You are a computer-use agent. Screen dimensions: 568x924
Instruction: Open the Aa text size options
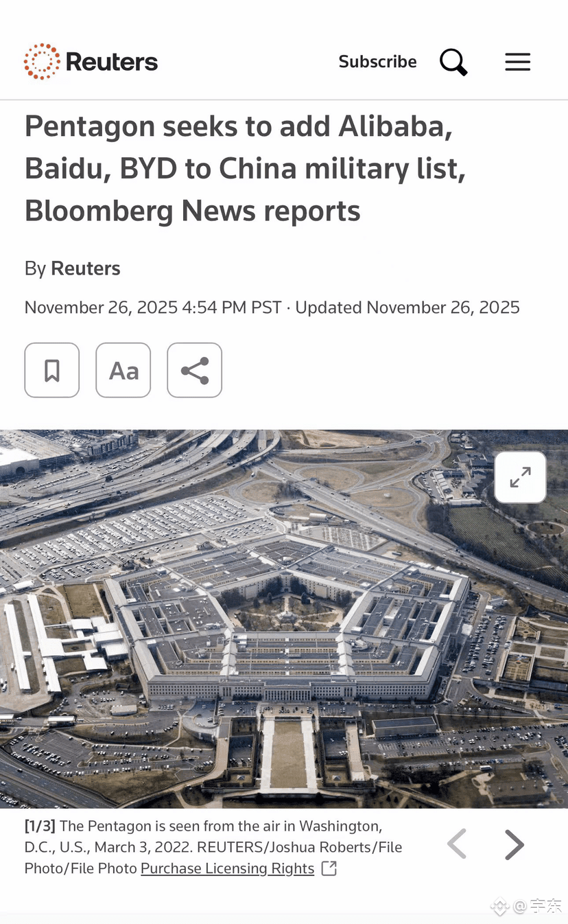coord(123,370)
